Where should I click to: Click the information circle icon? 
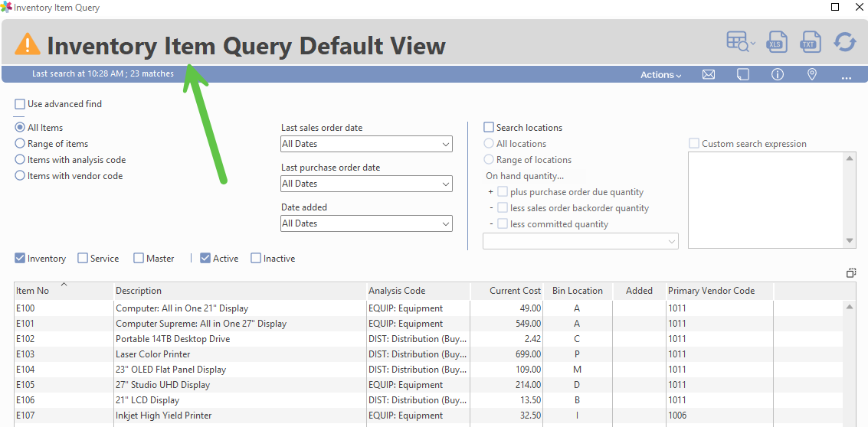click(x=778, y=75)
